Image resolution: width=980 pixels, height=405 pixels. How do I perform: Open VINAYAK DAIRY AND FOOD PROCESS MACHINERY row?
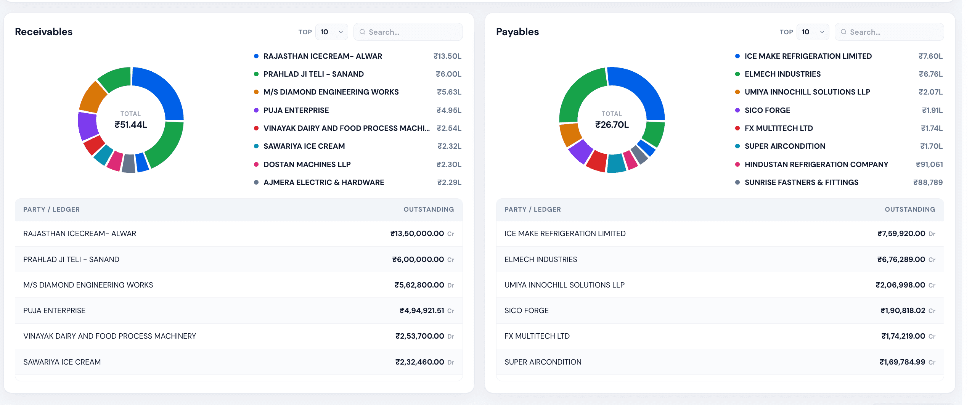coord(239,336)
